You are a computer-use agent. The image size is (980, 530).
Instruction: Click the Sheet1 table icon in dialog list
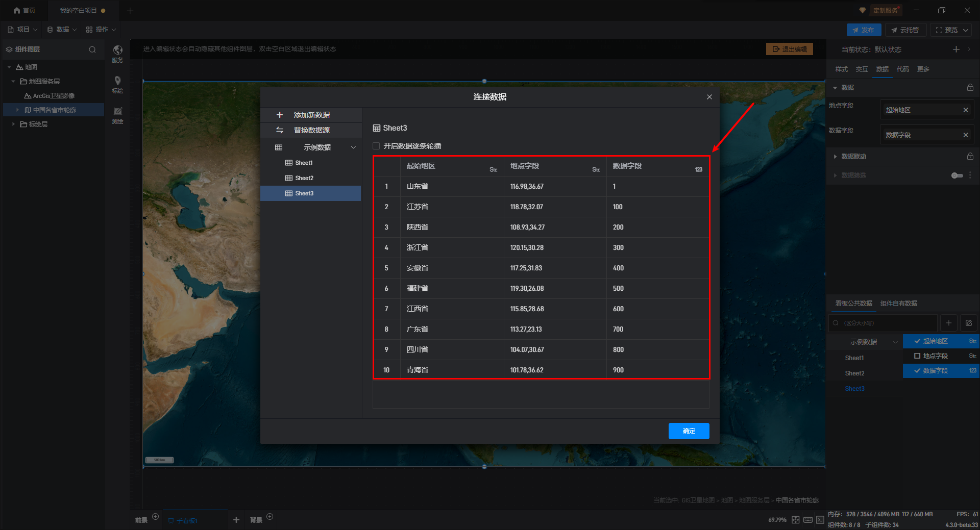[289, 163]
